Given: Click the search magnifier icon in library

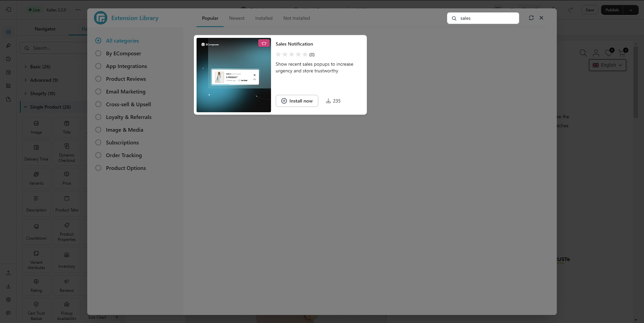Looking at the screenshot, I should click(454, 18).
